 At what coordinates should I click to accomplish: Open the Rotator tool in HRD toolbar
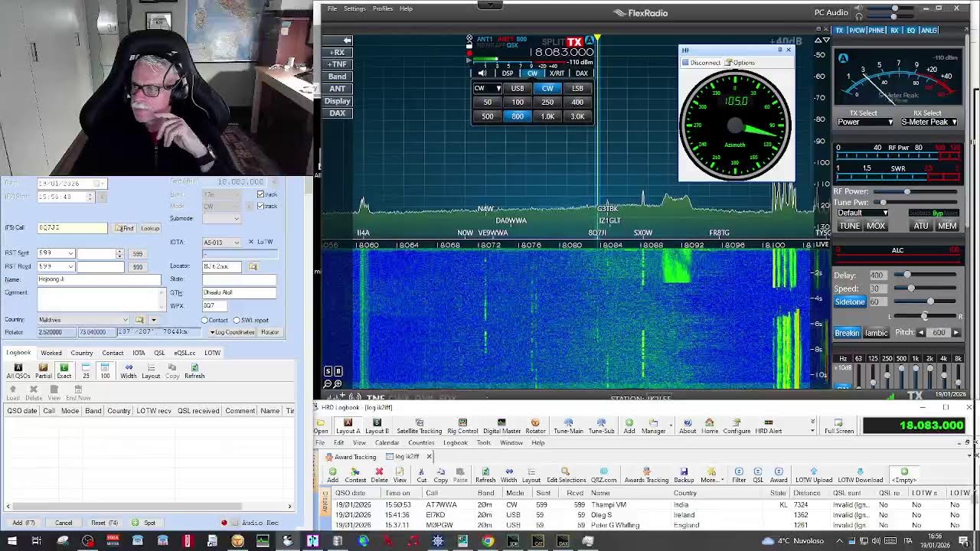click(x=535, y=425)
